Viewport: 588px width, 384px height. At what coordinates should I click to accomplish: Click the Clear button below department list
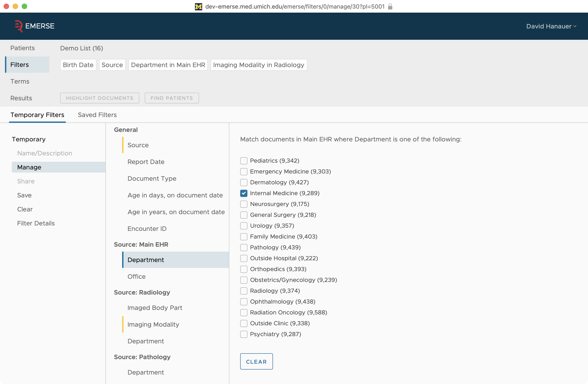coord(256,362)
